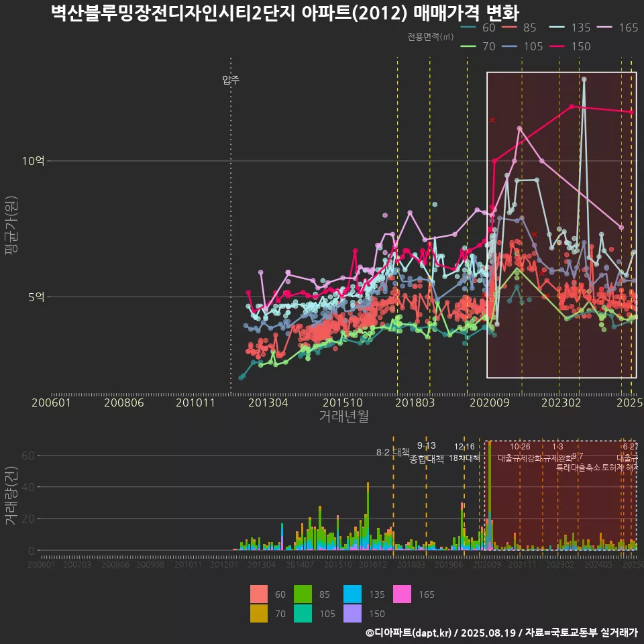Click the 8·2 대책 policy marker label
Viewport: 644px width, 644px height.
393,452
